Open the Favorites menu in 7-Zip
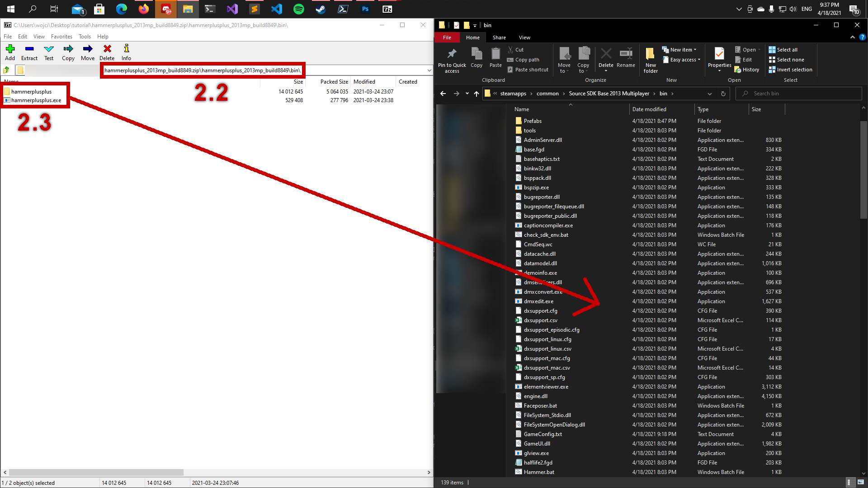The width and height of the screenshot is (868, 488). (61, 37)
